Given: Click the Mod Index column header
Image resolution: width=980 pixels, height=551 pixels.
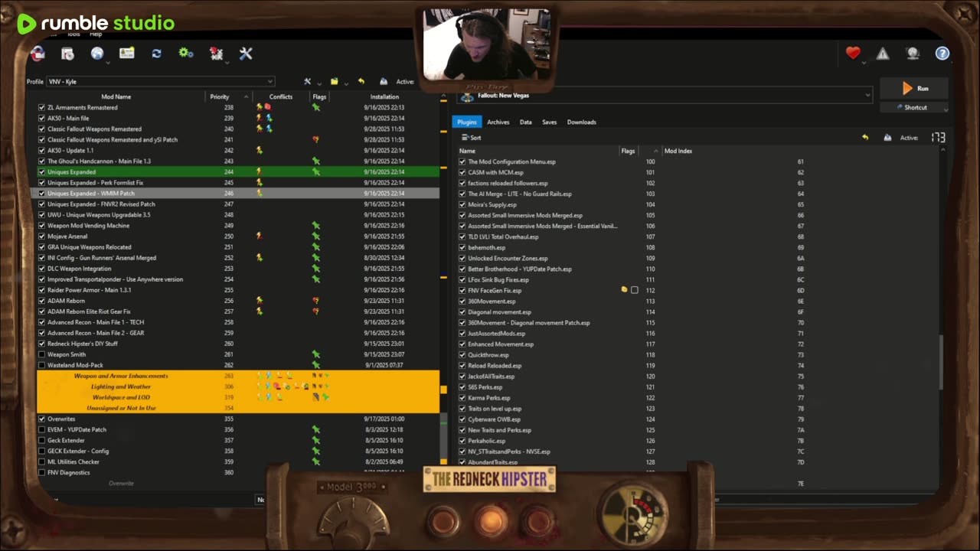Looking at the screenshot, I should [x=678, y=151].
